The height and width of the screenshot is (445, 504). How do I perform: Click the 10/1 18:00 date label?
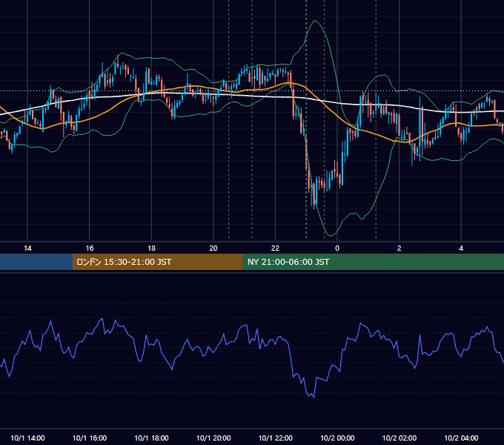(x=151, y=438)
